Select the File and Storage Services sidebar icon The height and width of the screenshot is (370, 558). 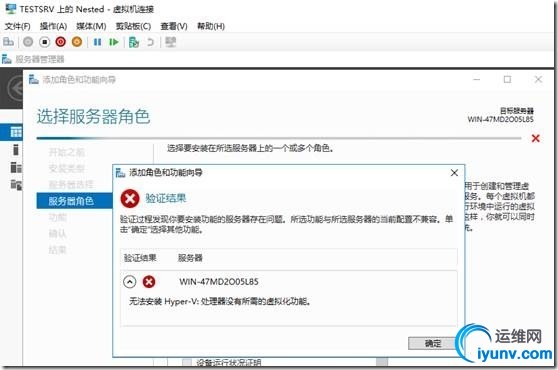coord(16,184)
